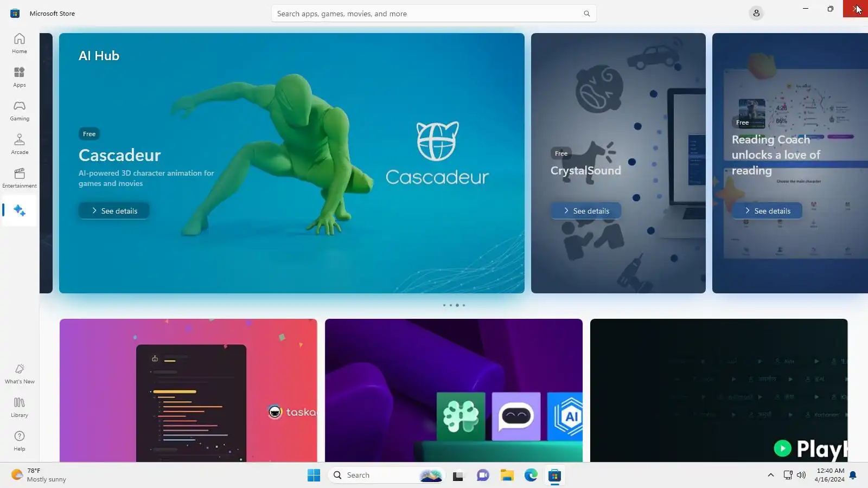868x488 pixels.
Task: See details for Reading Coach
Action: click(767, 211)
